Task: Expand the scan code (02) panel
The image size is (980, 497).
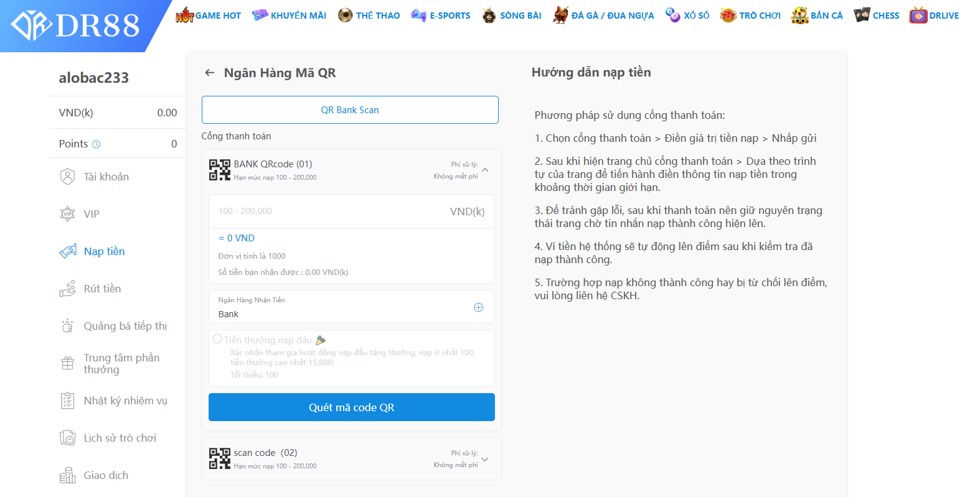Action: (485, 459)
